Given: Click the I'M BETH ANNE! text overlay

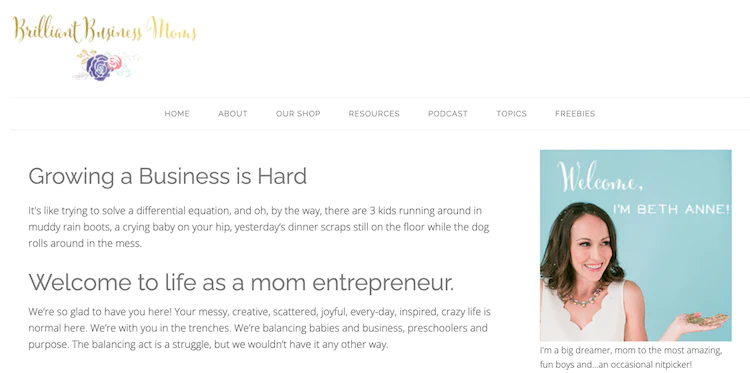Looking at the screenshot, I should pos(672,209).
